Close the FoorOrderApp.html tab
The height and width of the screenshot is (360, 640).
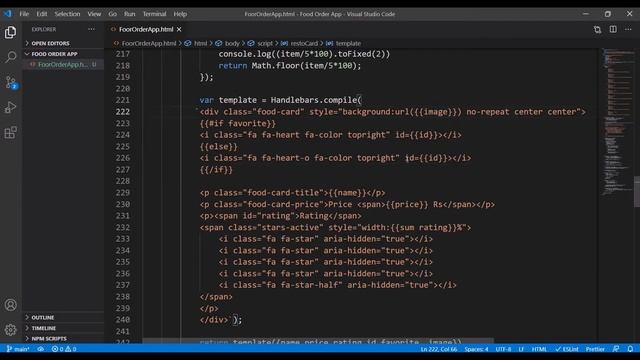[179, 29]
